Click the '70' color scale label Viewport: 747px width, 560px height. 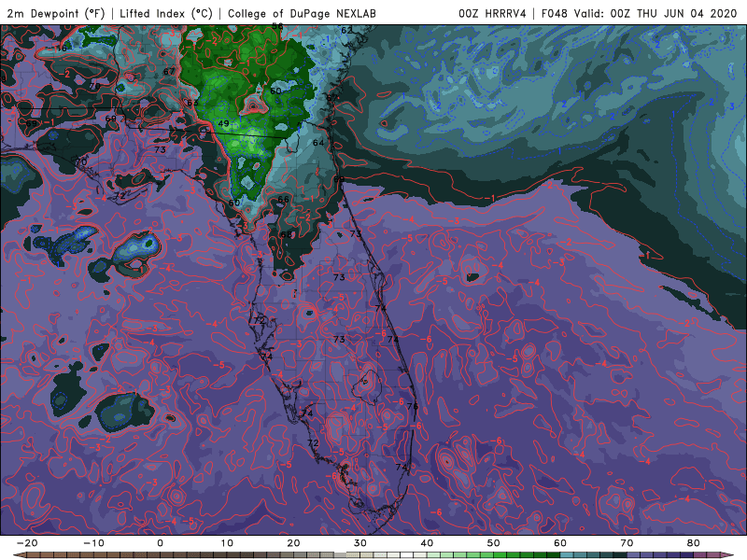point(627,543)
